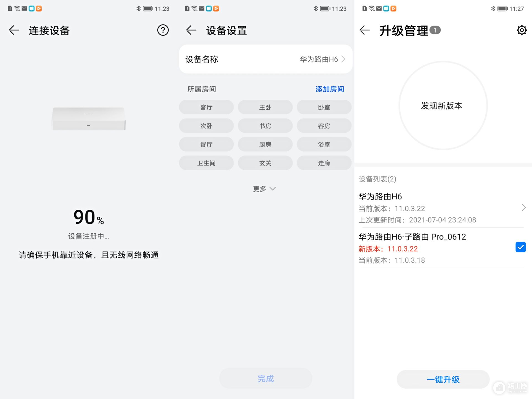532x399 pixels.
Task: Tap the router device image
Action: pos(89,119)
